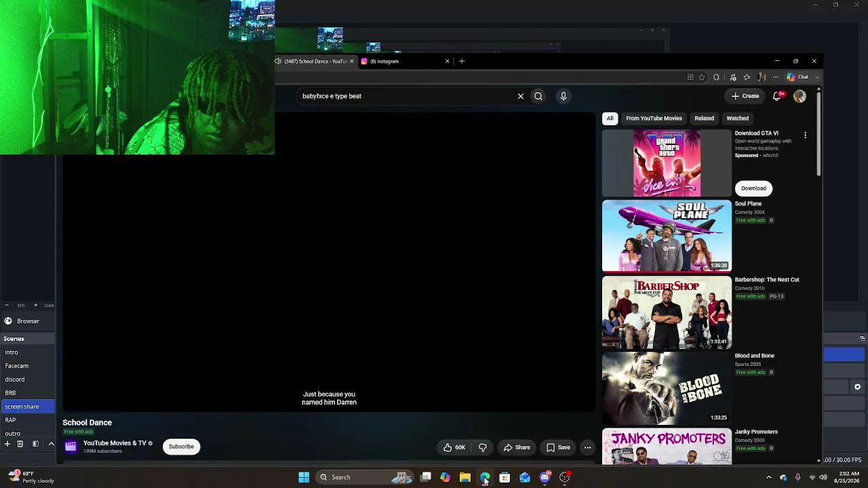Screen dimensions: 868x488
Task: Open the YouTube account avatar menu
Action: tap(800, 96)
